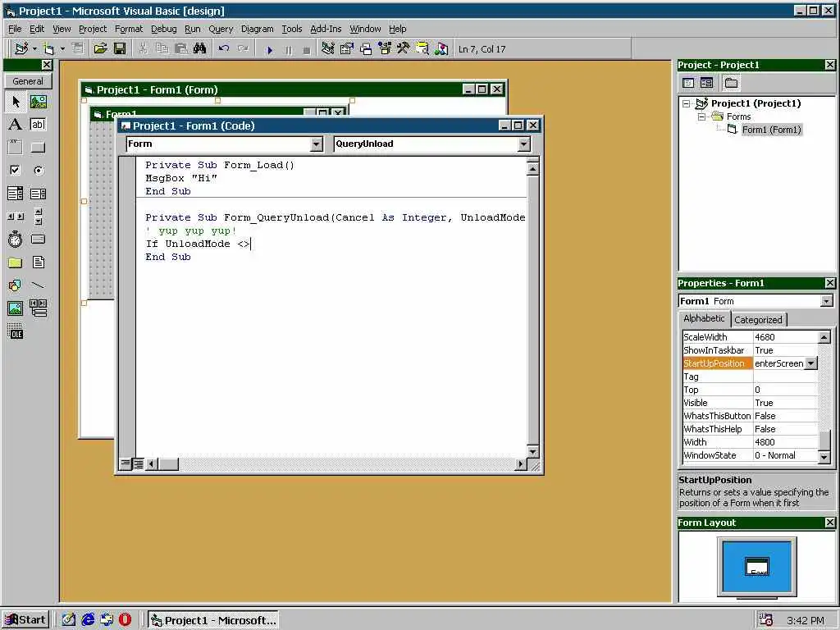Image resolution: width=840 pixels, height=630 pixels.
Task: Open the Properties Window toolbar icon
Action: pos(347,48)
